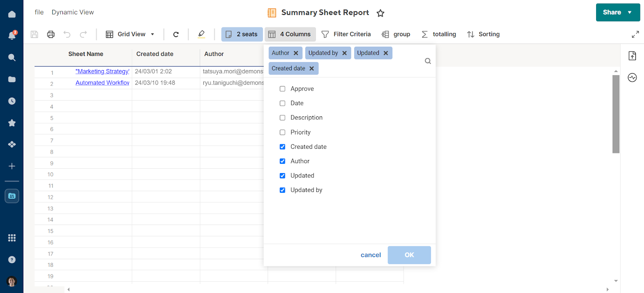Uncheck the Updated column checkbox

pyautogui.click(x=283, y=176)
